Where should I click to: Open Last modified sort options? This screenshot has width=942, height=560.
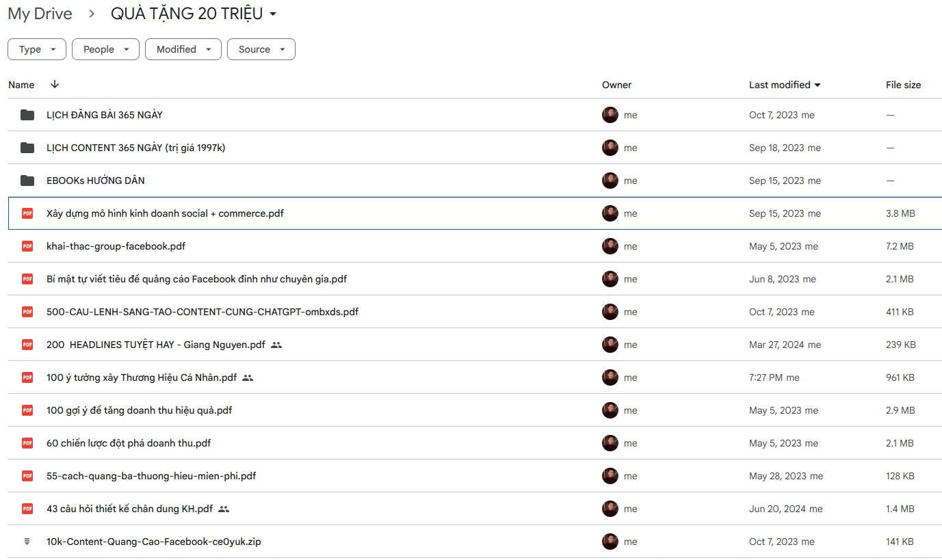[785, 85]
